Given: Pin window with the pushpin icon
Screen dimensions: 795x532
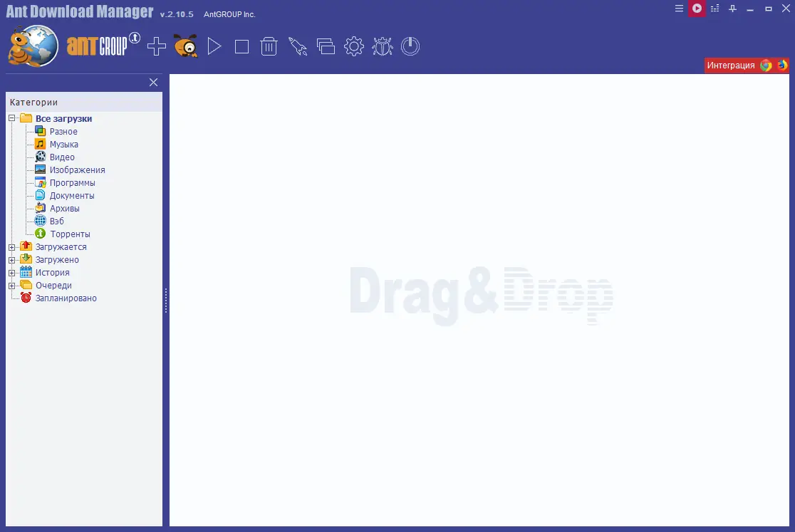Looking at the screenshot, I should coord(732,8).
